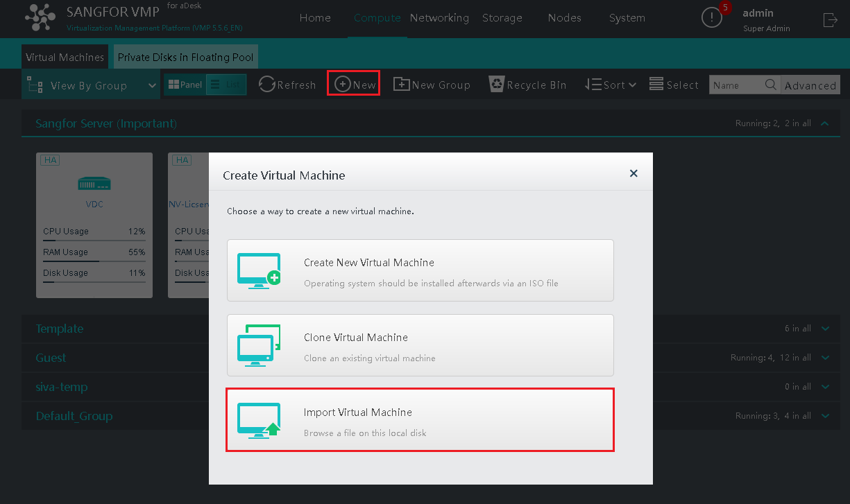Choose Create New Virtual Machine option
This screenshot has width=850, height=504.
coord(420,270)
